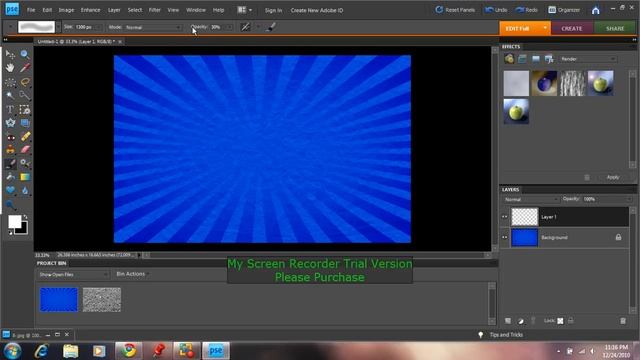Hide Background layer visibility eye
The width and height of the screenshot is (640, 360).
pyautogui.click(x=505, y=237)
